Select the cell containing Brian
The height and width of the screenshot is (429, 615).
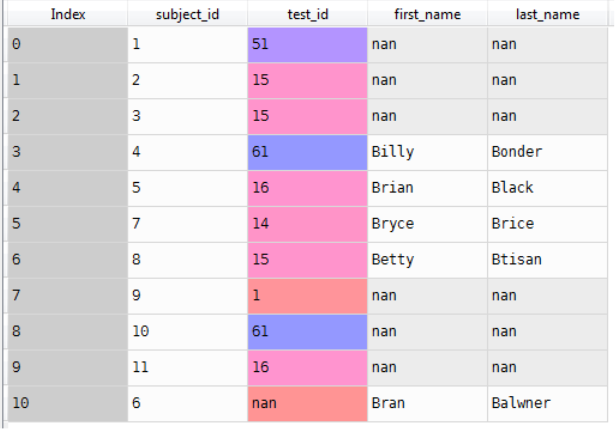(427, 188)
